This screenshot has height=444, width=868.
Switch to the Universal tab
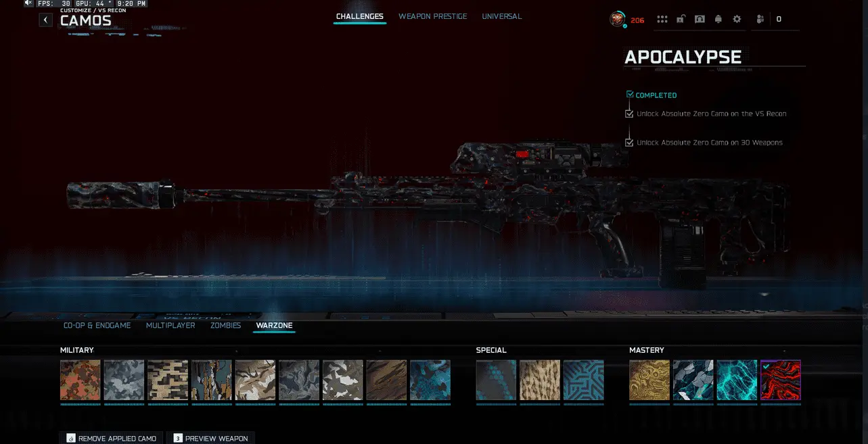click(x=501, y=16)
